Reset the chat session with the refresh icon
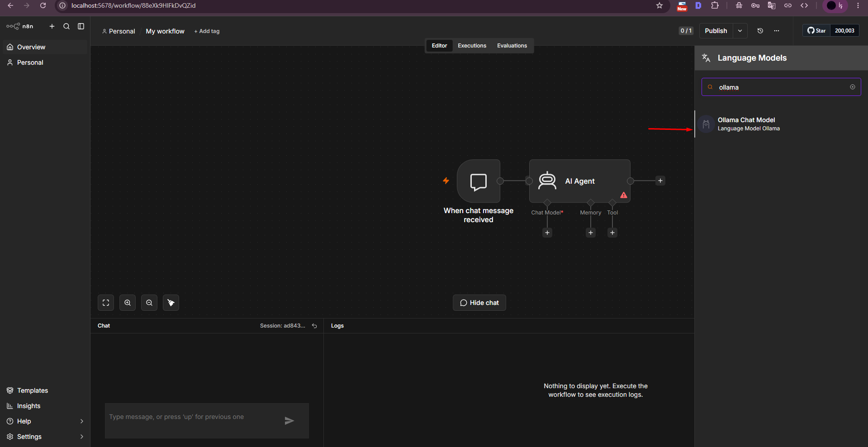This screenshot has height=447, width=868. click(x=314, y=326)
